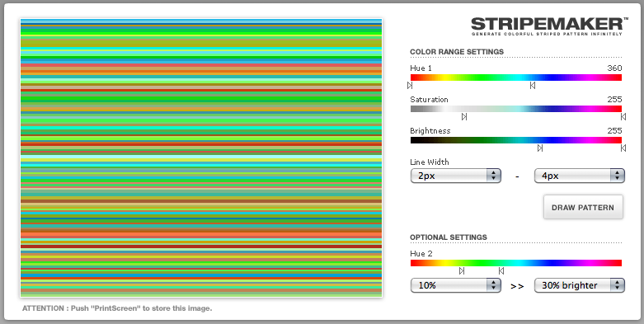644x324 pixels.
Task: Click the Hue 1 left range handle
Action: click(410, 86)
